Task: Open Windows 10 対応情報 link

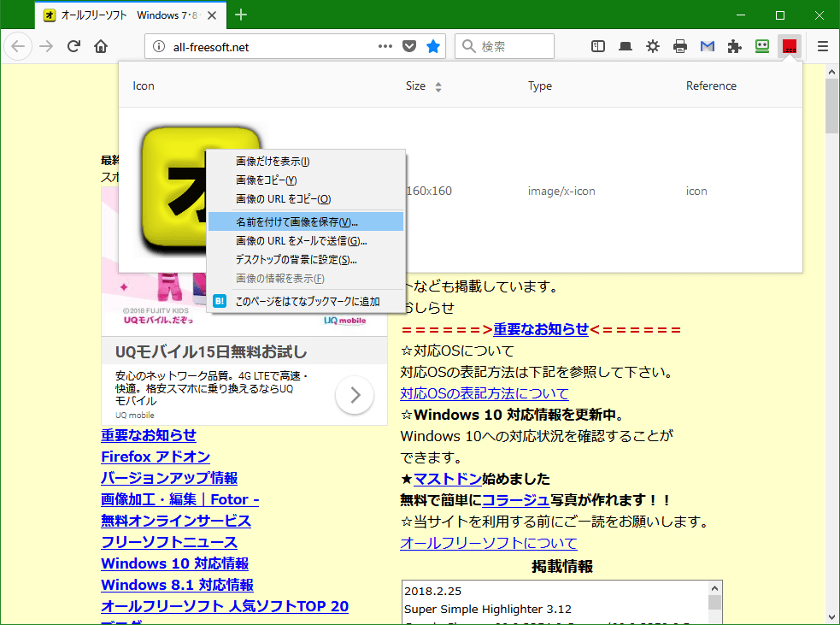Action: click(x=174, y=564)
